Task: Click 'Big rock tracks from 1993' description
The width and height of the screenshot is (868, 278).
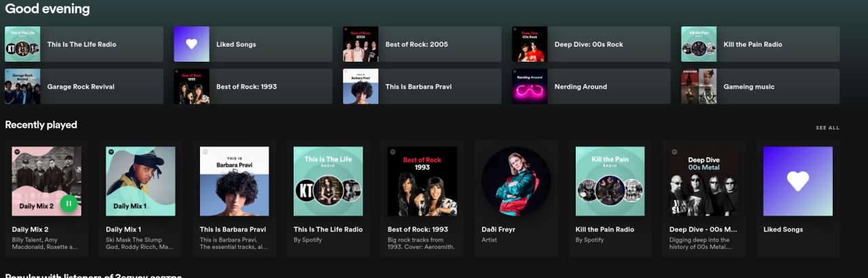Action: click(421, 243)
